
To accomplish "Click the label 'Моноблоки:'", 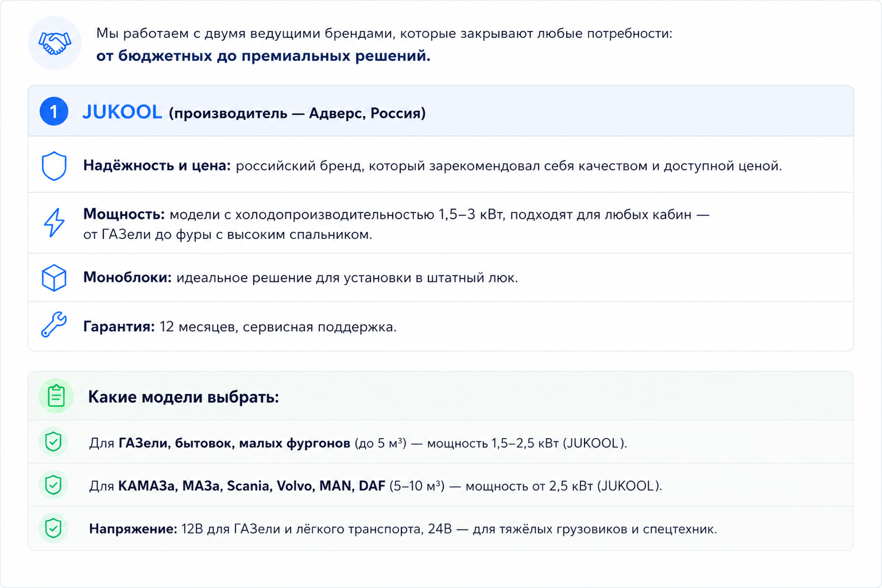I will [x=127, y=278].
